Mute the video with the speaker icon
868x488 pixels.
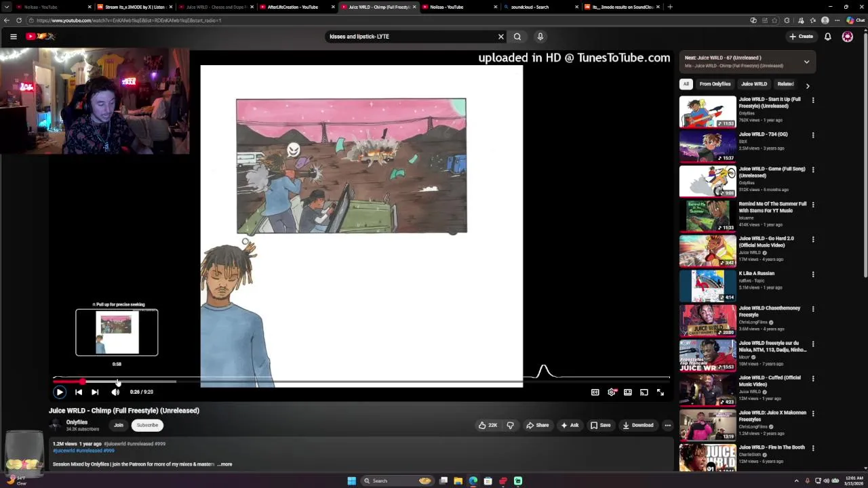(115, 392)
